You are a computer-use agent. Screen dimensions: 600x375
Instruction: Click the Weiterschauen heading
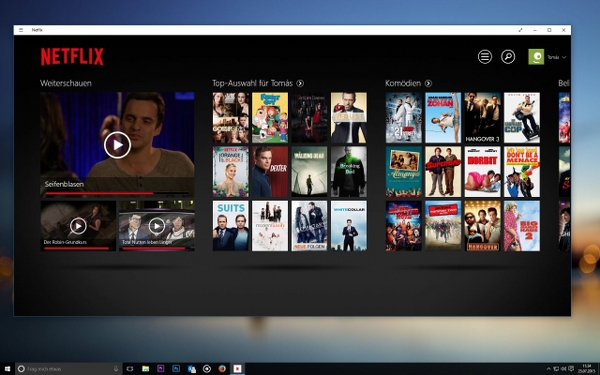(66, 83)
